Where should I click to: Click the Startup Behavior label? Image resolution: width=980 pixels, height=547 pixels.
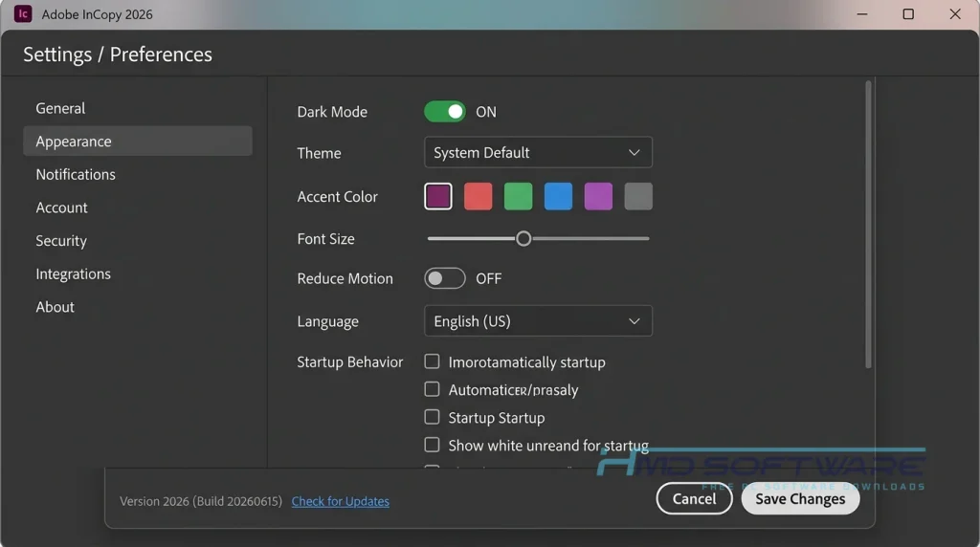pyautogui.click(x=350, y=362)
